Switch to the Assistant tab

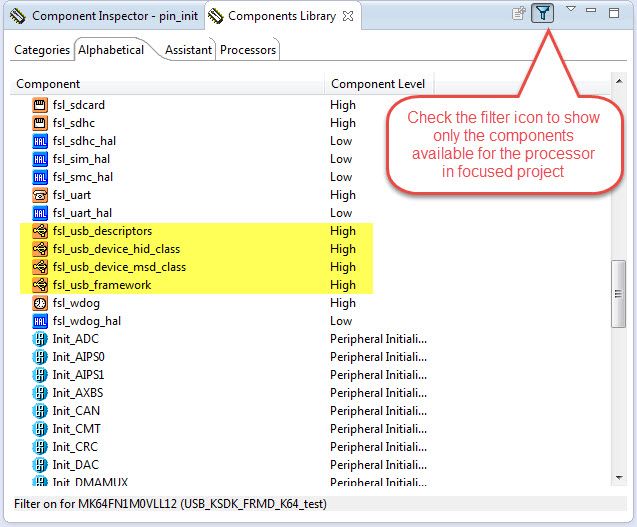tap(188, 50)
